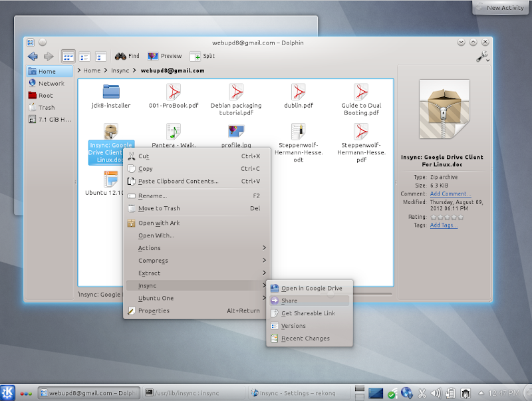The height and width of the screenshot is (401, 532).
Task: Select the Pantera music file icon
Action: tap(174, 131)
